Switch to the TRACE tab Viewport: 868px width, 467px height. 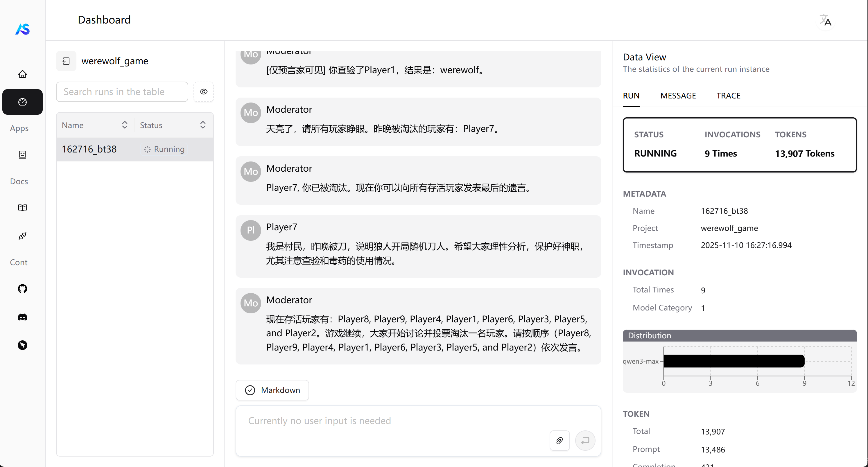pyautogui.click(x=728, y=96)
